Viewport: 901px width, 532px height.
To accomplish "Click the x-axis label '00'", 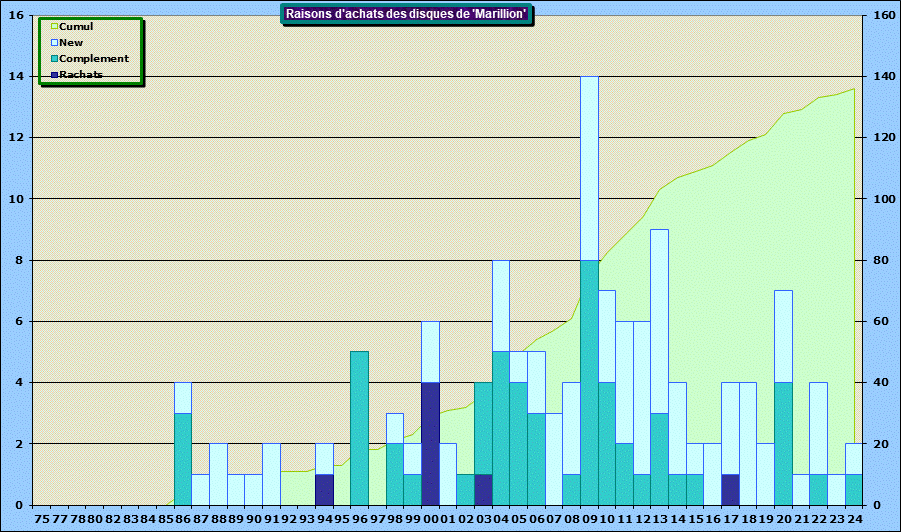I will point(430,519).
